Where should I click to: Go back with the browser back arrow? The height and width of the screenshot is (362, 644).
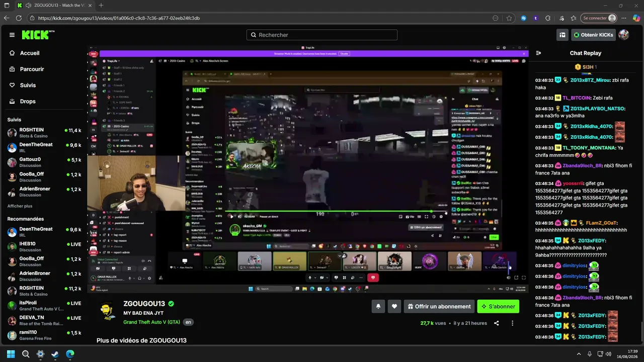(7, 18)
